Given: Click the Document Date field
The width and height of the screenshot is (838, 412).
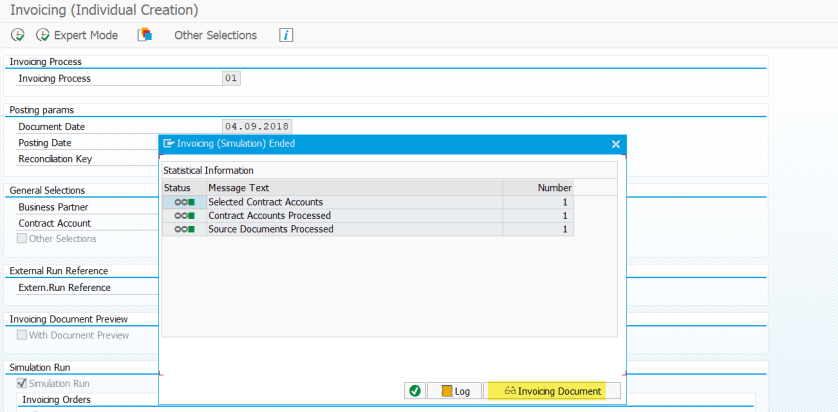Looking at the screenshot, I should 256,127.
